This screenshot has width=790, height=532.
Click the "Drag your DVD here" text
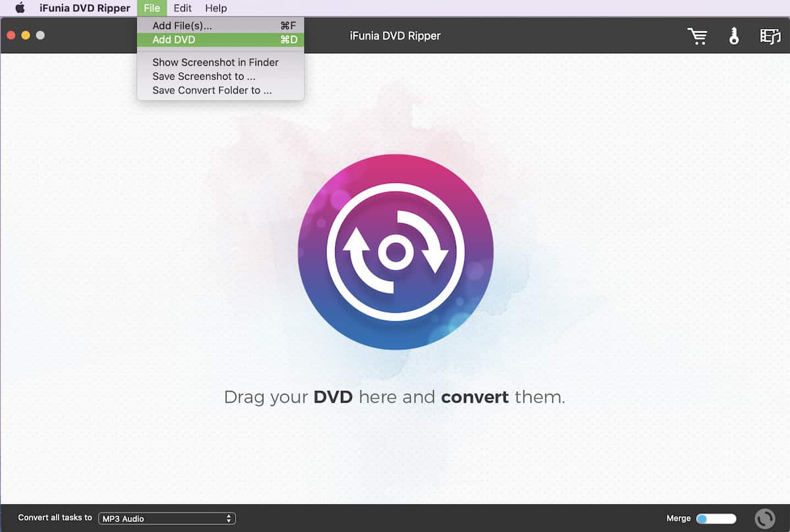point(394,397)
